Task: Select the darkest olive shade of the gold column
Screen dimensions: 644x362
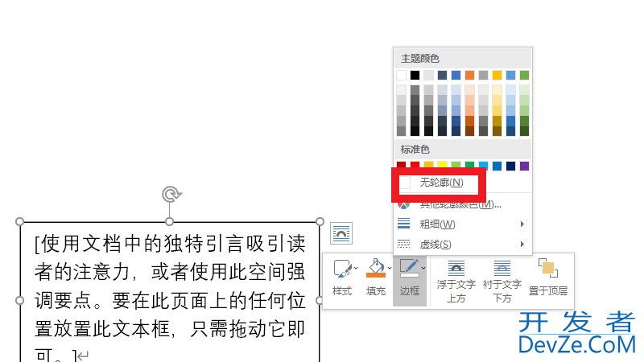Action: (497, 131)
